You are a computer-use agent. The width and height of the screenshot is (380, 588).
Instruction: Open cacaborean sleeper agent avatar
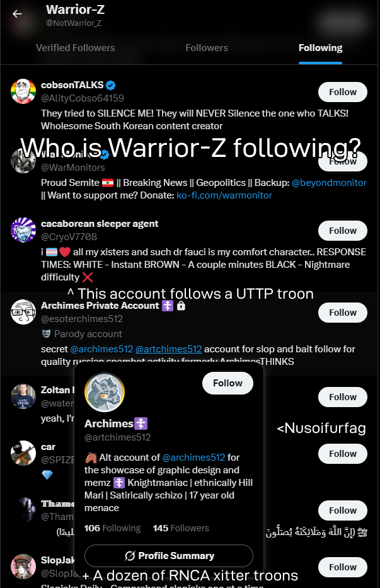click(x=23, y=230)
